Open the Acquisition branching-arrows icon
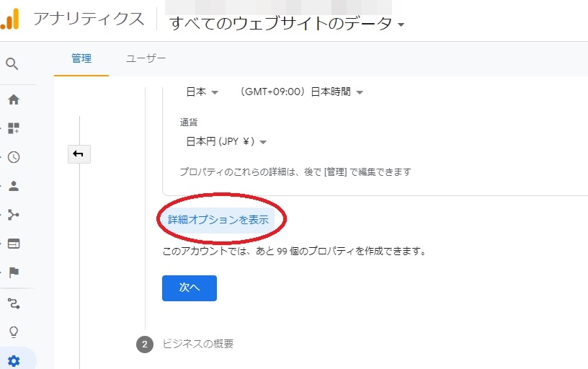This screenshot has width=588, height=369. tap(13, 215)
